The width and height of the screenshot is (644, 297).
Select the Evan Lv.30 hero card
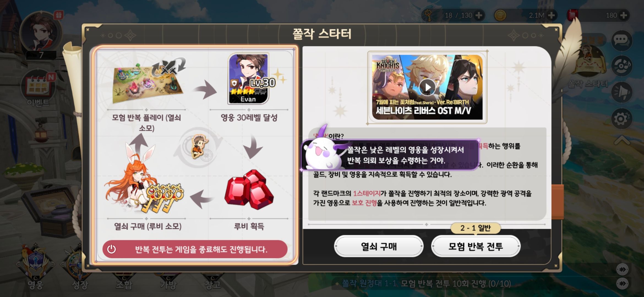click(x=249, y=79)
